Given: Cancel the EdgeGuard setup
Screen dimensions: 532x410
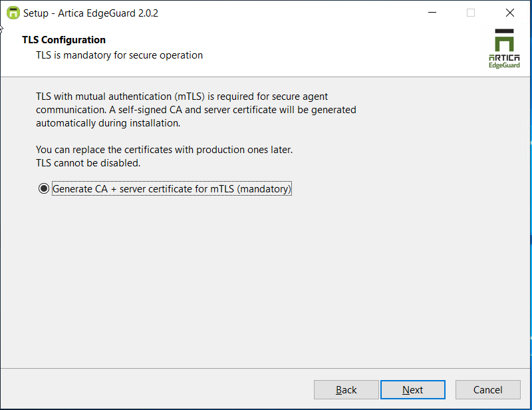Looking at the screenshot, I should coord(487,389).
